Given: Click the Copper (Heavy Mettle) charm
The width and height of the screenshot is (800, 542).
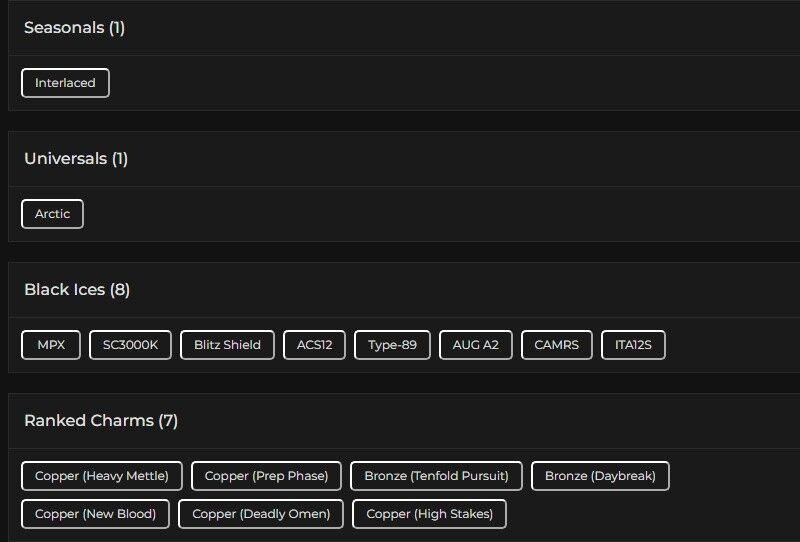Looking at the screenshot, I should tap(101, 476).
